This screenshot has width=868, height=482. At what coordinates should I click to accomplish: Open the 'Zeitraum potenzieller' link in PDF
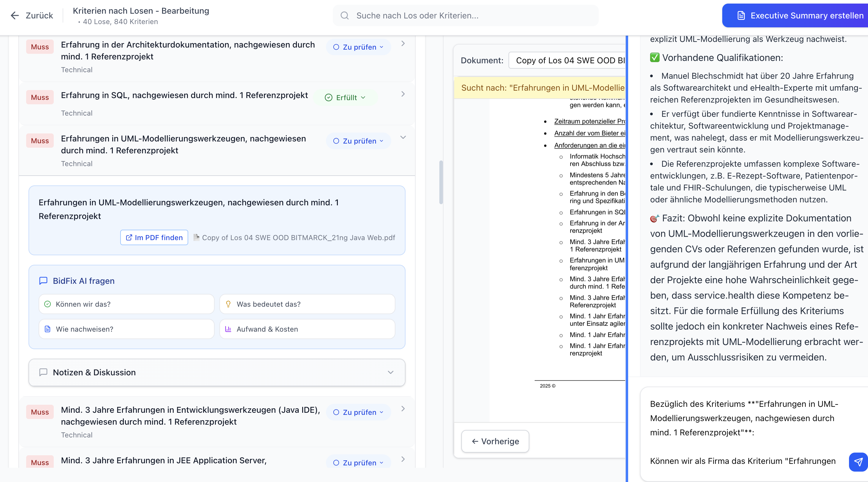pos(589,121)
